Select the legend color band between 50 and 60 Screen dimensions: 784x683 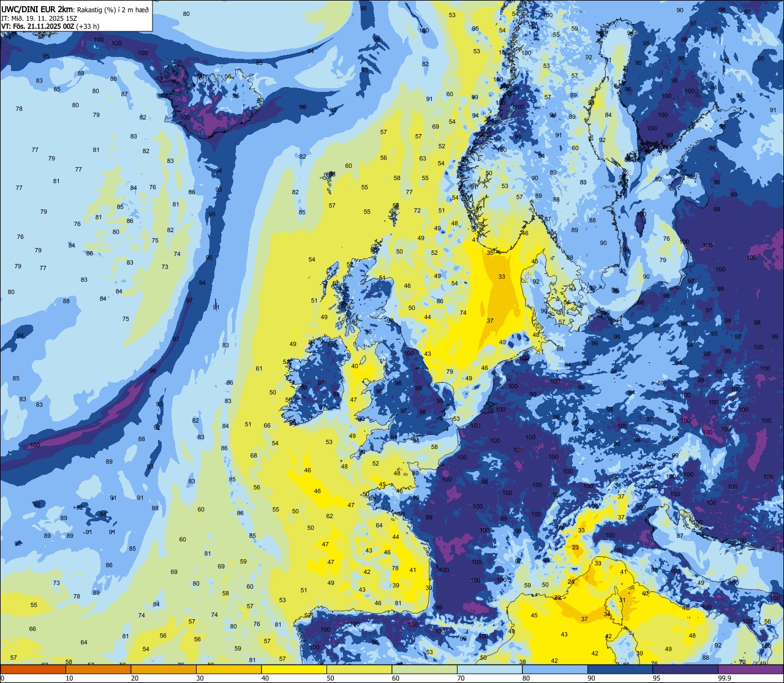pyautogui.click(x=359, y=669)
